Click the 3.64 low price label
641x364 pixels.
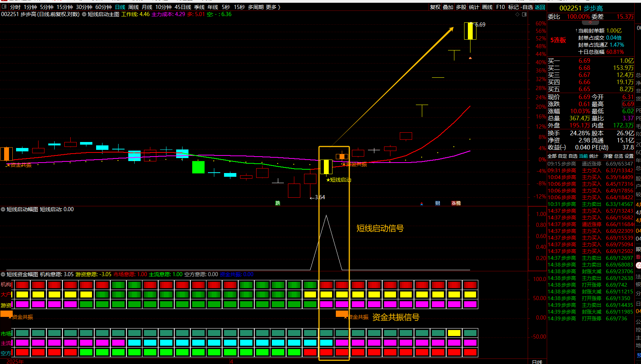pos(320,197)
